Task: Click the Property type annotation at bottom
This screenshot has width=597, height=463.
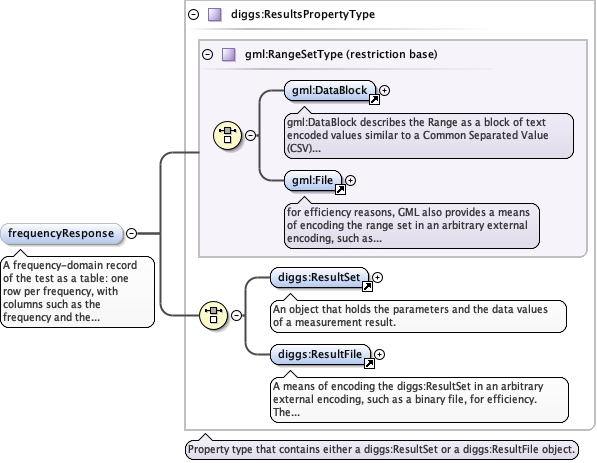Action: pyautogui.click(x=382, y=450)
